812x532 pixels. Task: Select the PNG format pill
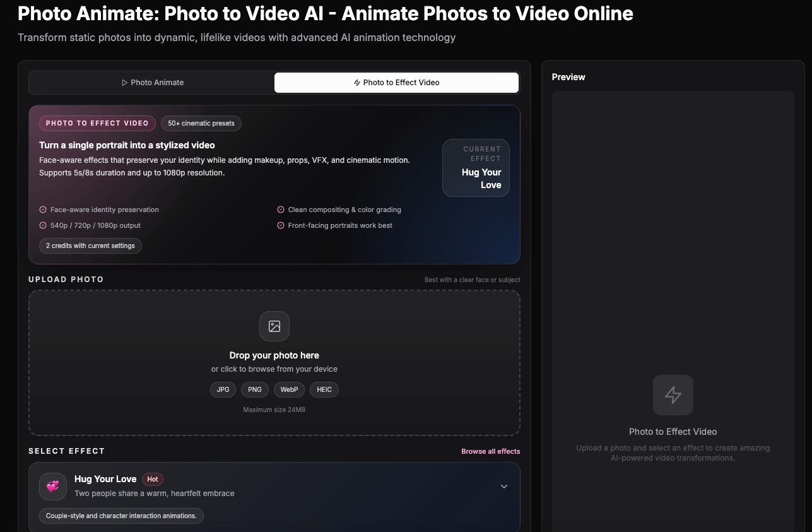pyautogui.click(x=254, y=389)
